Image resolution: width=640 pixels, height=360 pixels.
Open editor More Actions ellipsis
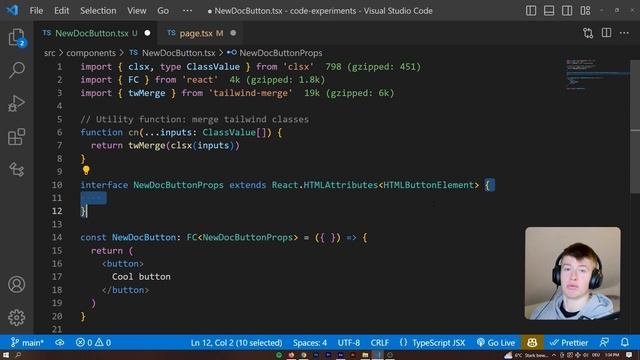[x=624, y=33]
